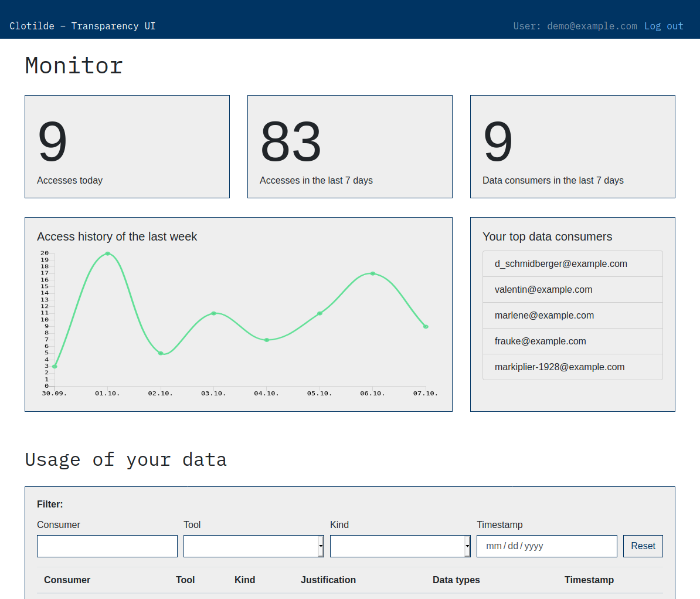
Task: Click the Log out link
Action: pos(664,26)
